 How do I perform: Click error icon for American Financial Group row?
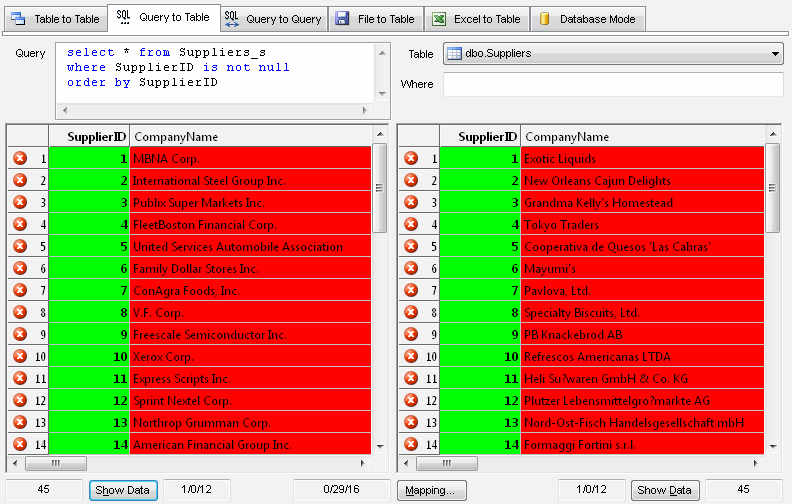20,444
